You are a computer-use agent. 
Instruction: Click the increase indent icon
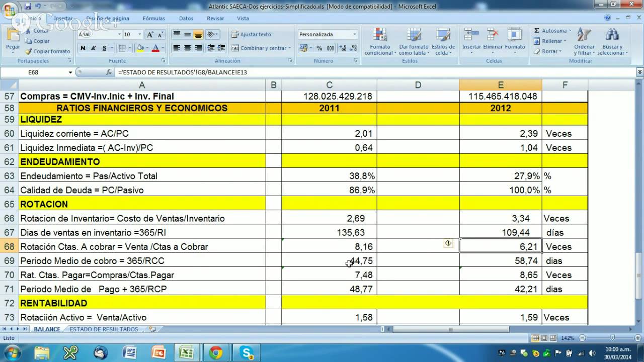click(x=222, y=48)
